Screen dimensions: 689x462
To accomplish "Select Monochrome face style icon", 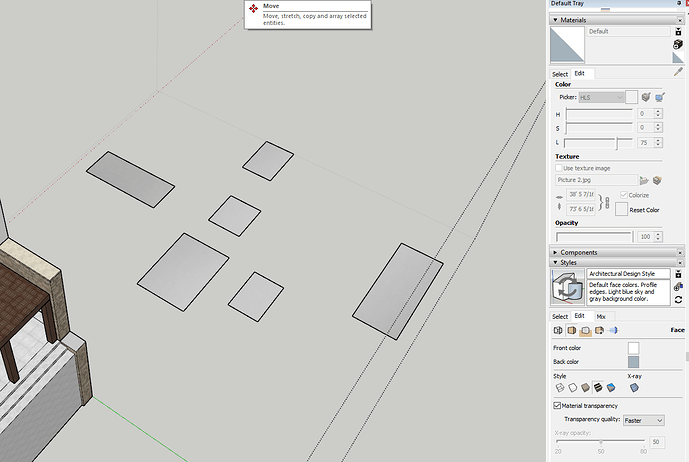I will 611,388.
